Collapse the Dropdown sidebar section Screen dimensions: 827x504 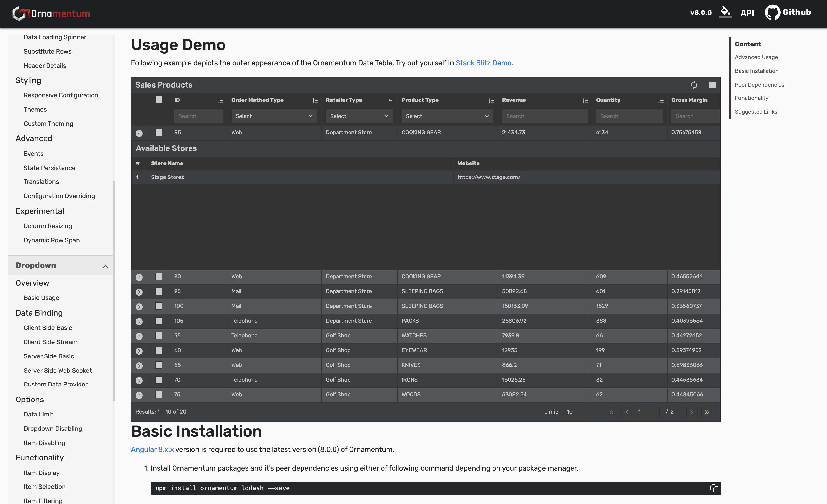click(x=105, y=266)
